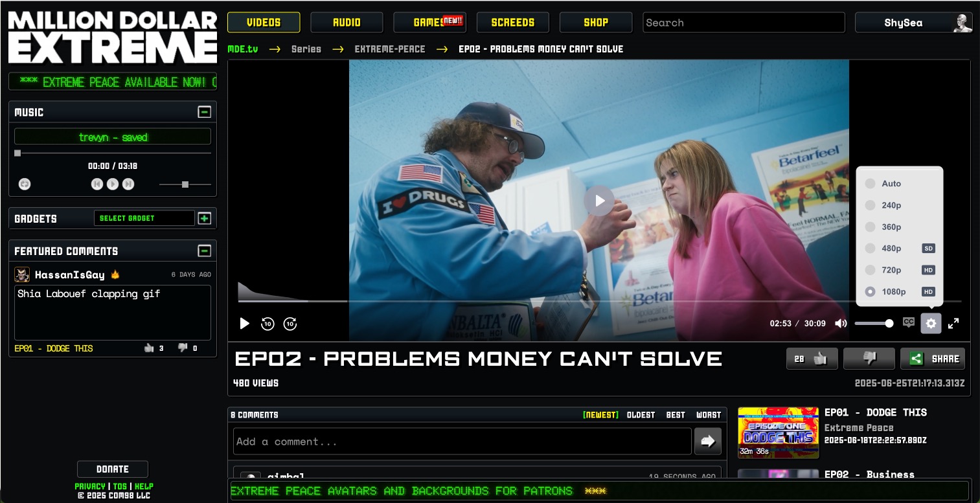Click the play icon below the video
Screen dimensions: 980x503
(244, 323)
